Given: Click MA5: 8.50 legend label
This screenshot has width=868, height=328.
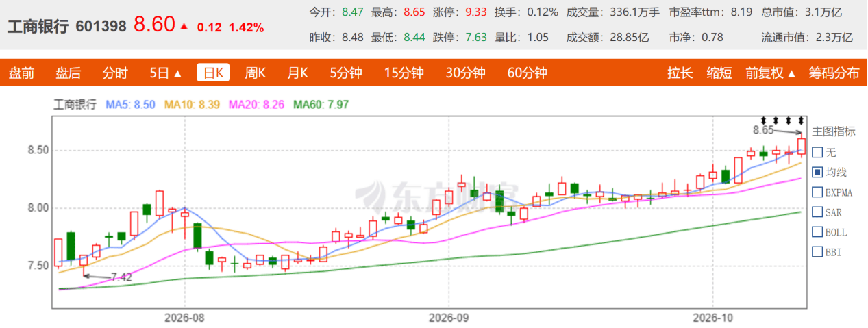Looking at the screenshot, I should click(130, 105).
